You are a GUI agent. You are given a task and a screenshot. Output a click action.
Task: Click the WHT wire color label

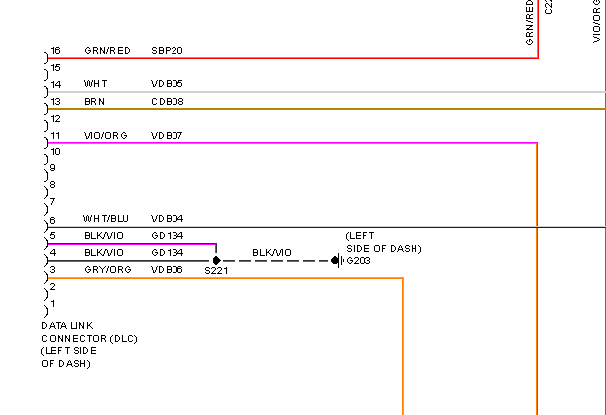pyautogui.click(x=95, y=84)
